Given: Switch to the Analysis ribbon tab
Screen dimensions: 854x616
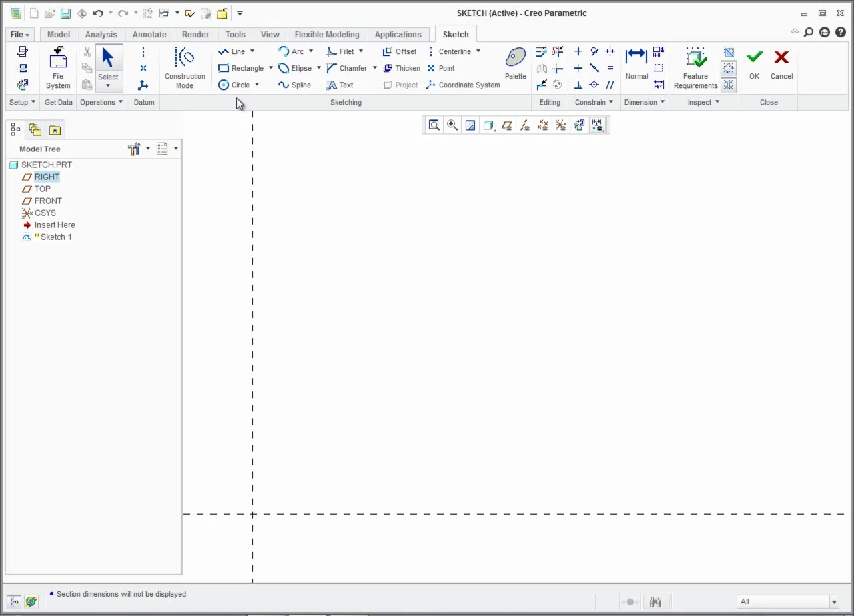Looking at the screenshot, I should point(101,35).
